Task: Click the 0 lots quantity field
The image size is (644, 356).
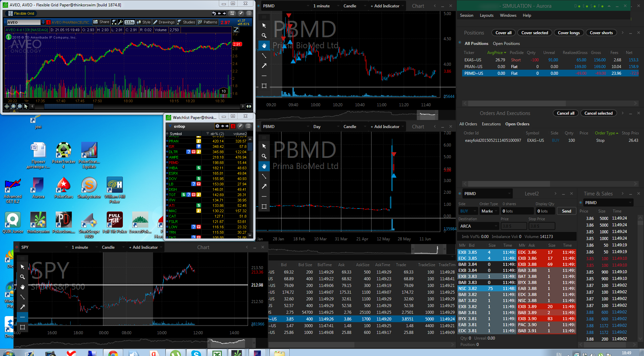Action: click(517, 211)
